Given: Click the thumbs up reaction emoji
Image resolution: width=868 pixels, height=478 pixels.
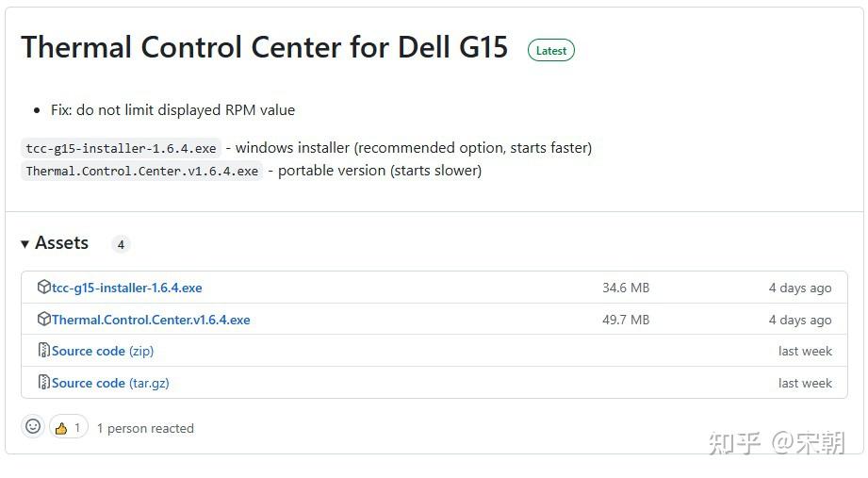Looking at the screenshot, I should click(62, 428).
